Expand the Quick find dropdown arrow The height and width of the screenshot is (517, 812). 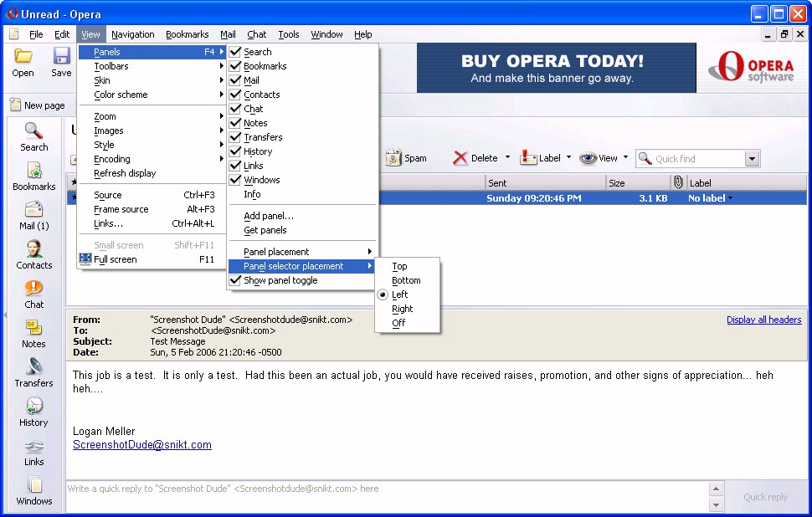[751, 159]
